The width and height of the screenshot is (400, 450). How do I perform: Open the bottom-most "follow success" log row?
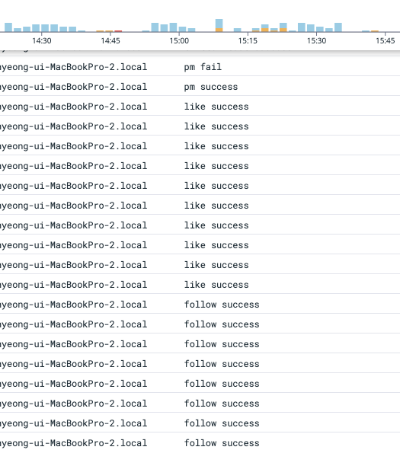coord(200,443)
